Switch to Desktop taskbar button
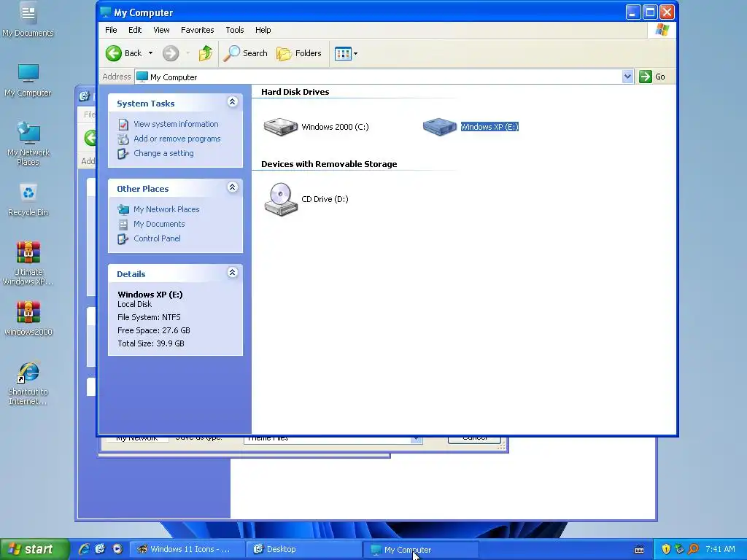This screenshot has height=560, width=747. [303, 549]
